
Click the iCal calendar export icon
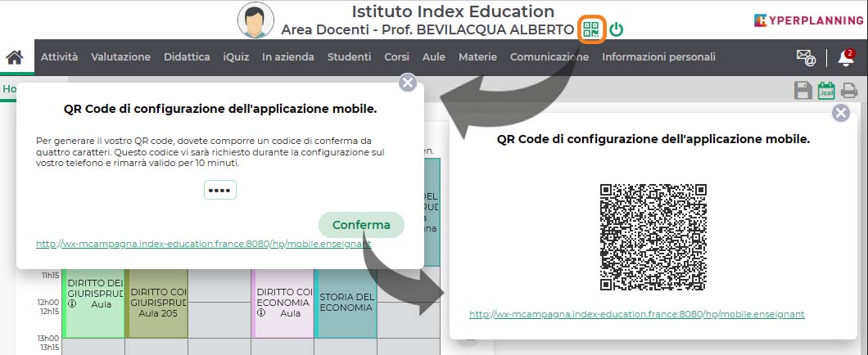826,90
